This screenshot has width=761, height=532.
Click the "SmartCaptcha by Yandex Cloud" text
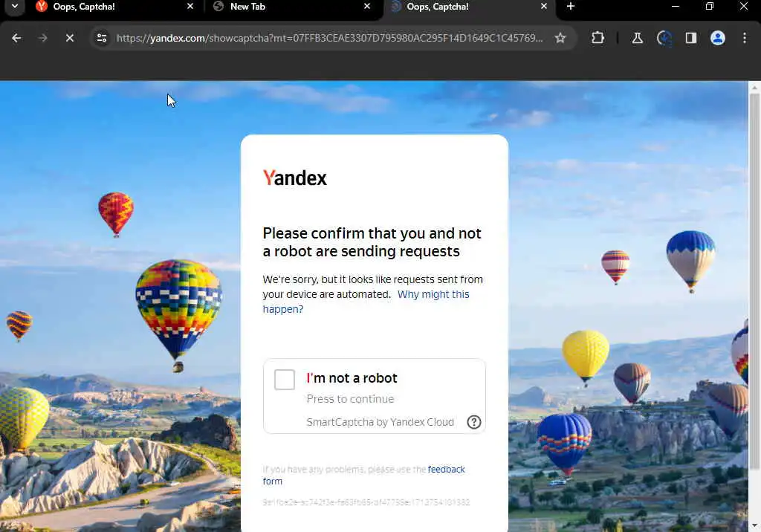(380, 422)
